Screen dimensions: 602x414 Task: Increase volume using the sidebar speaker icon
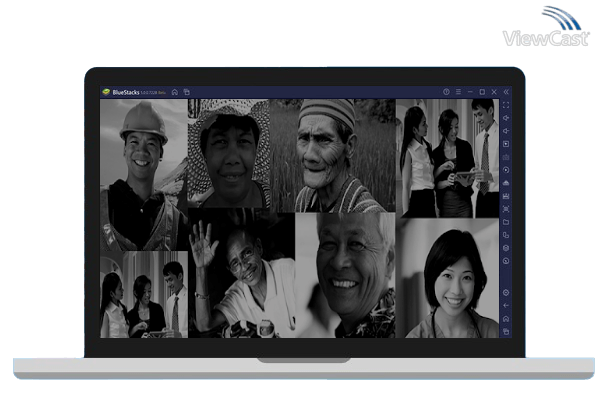506,118
